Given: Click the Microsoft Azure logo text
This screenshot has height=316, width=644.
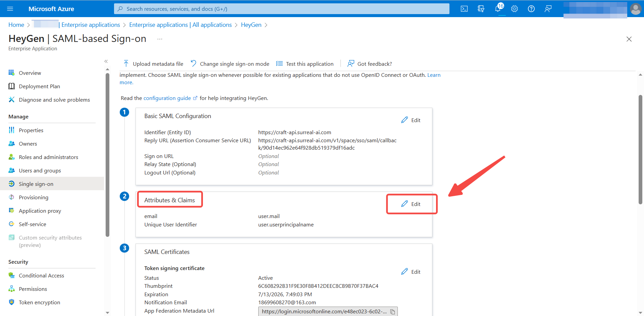Looking at the screenshot, I should point(51,9).
